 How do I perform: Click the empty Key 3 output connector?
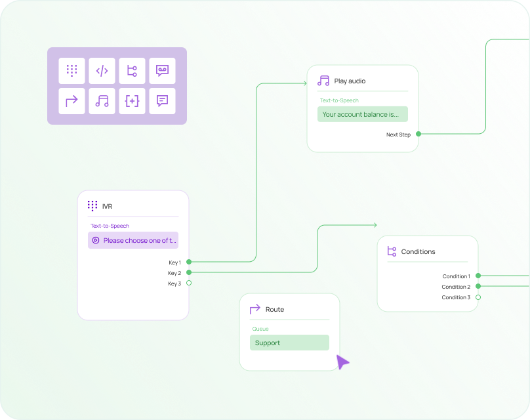189,283
